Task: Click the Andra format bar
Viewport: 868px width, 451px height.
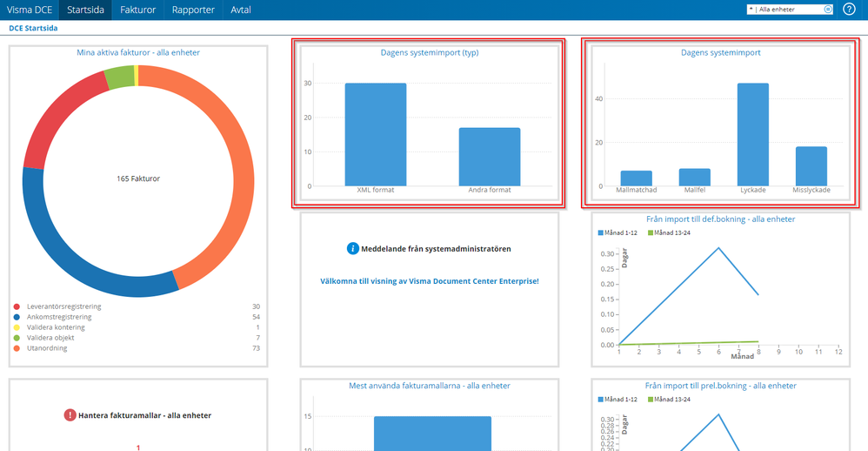Action: [x=490, y=157]
